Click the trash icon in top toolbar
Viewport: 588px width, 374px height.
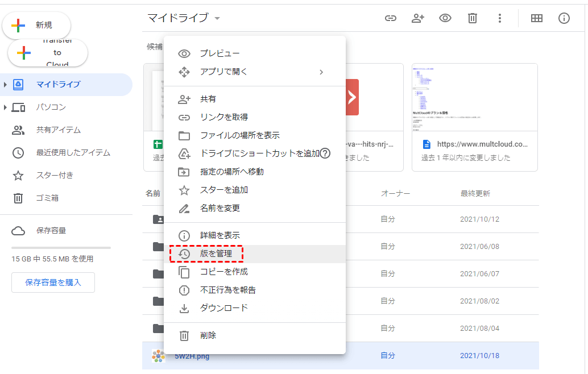pyautogui.click(x=473, y=18)
